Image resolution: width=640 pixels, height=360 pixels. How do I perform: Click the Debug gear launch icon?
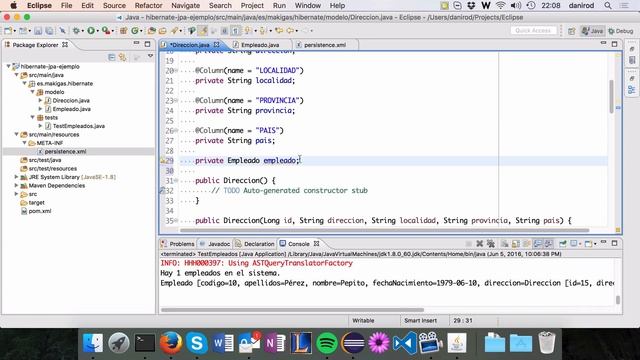76,31
